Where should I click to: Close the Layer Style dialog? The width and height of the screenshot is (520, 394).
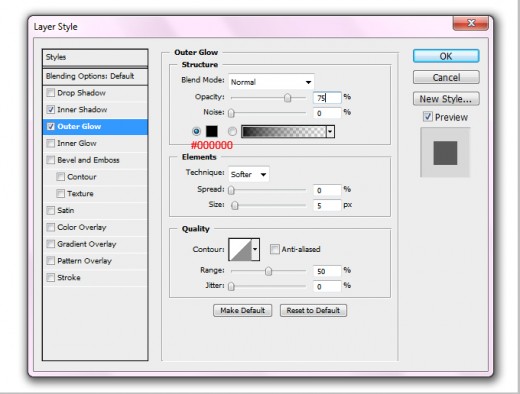471,23
